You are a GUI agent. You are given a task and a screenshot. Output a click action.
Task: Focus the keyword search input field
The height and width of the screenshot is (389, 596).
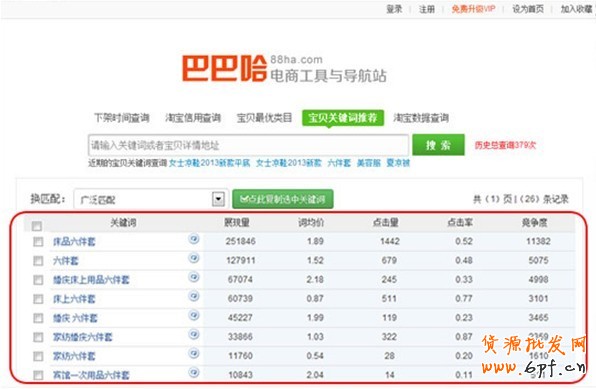(248, 145)
